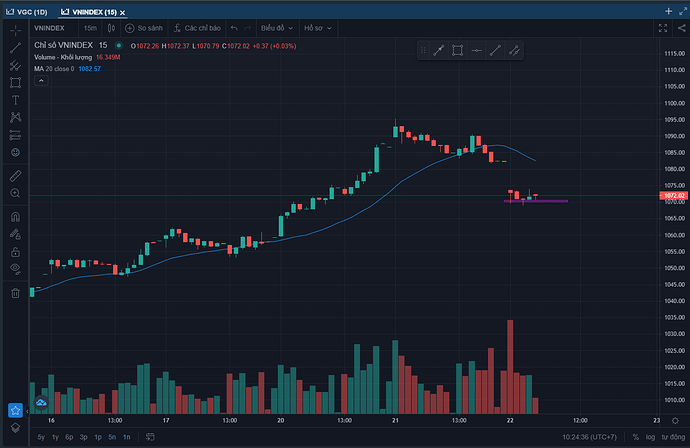This screenshot has width=690, height=448.
Task: Open the patterns drawing tool
Action: [x=15, y=118]
